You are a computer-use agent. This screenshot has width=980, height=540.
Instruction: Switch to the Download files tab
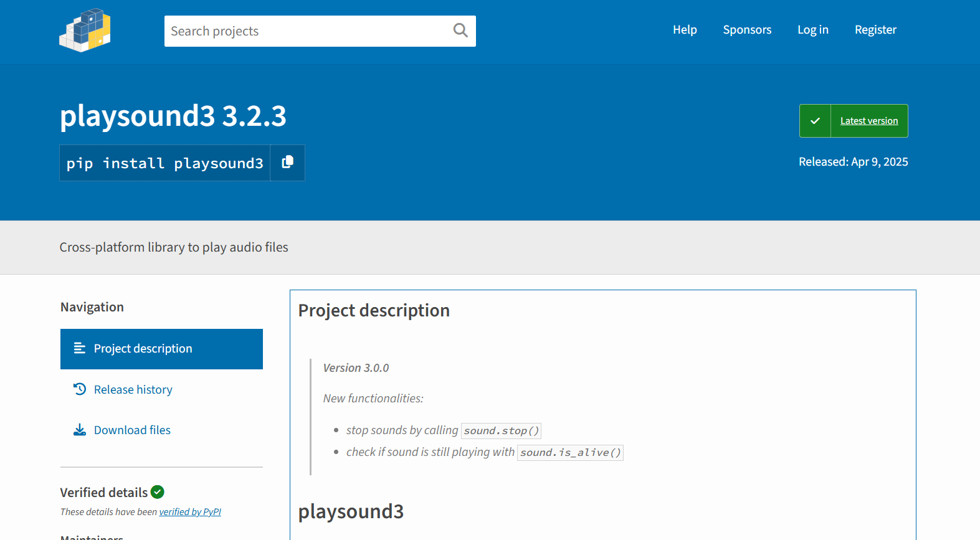132,430
